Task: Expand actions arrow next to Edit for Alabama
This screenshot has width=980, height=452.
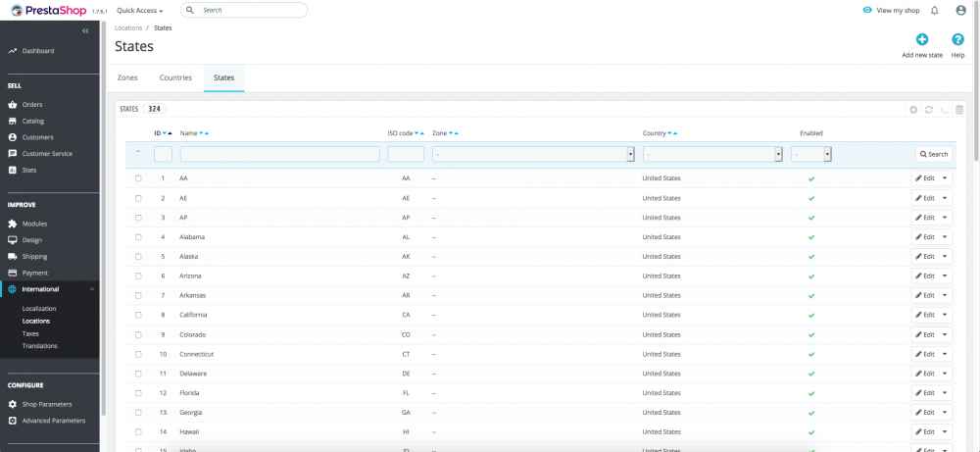Action: [x=945, y=237]
